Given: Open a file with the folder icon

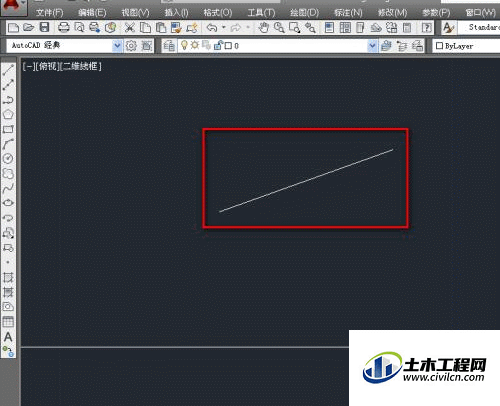Looking at the screenshot, I should [29, 27].
